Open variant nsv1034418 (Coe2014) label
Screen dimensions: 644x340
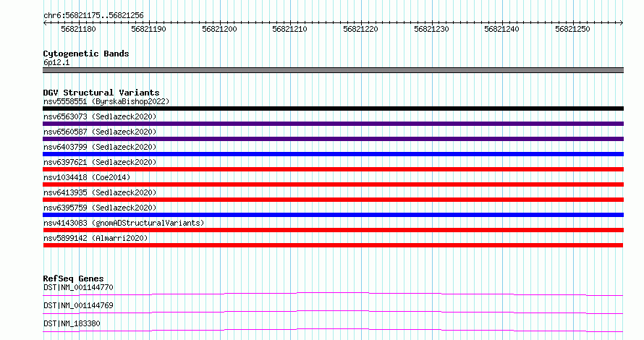click(x=87, y=177)
